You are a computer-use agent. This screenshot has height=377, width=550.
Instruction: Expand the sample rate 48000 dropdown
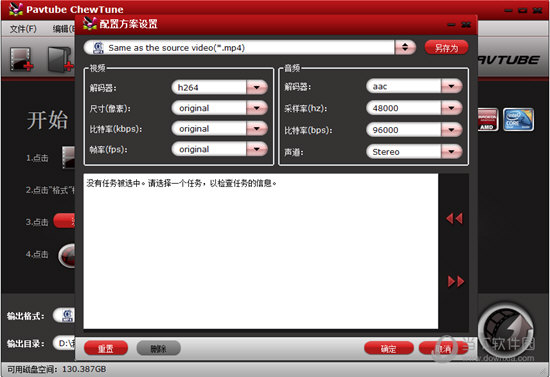451,108
